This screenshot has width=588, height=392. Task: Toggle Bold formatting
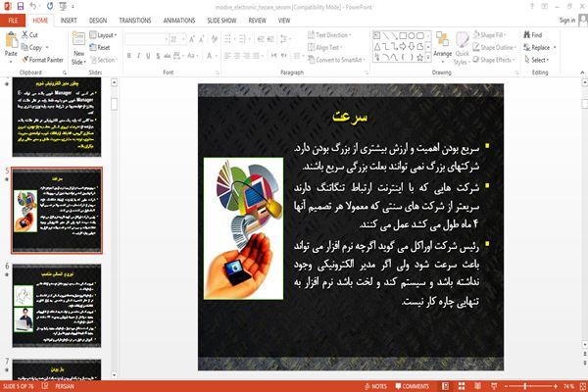click(129, 56)
